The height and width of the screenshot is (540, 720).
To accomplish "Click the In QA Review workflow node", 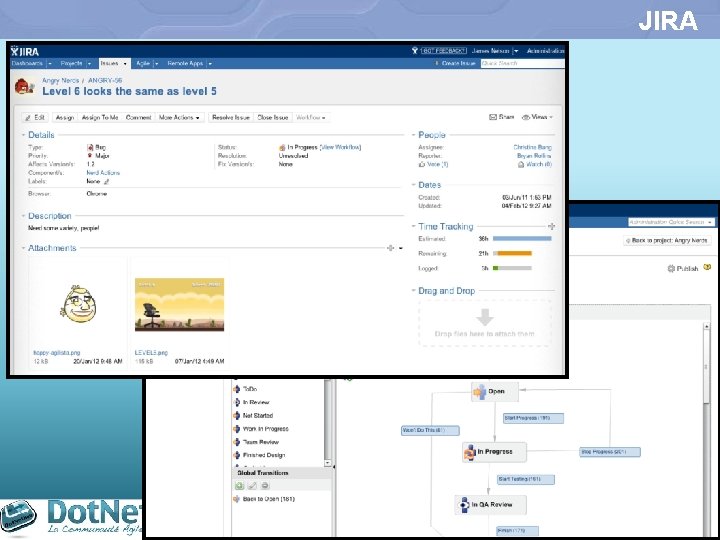I will pos(491,505).
